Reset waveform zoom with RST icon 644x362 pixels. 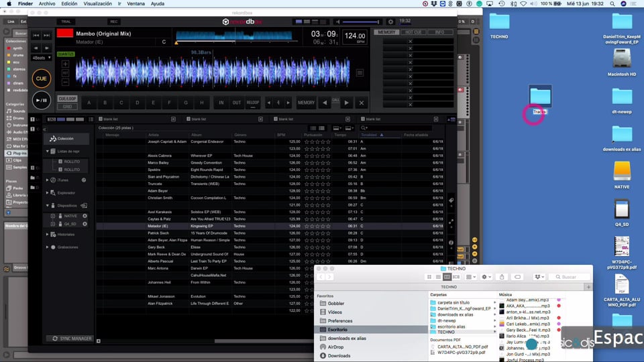click(65, 73)
